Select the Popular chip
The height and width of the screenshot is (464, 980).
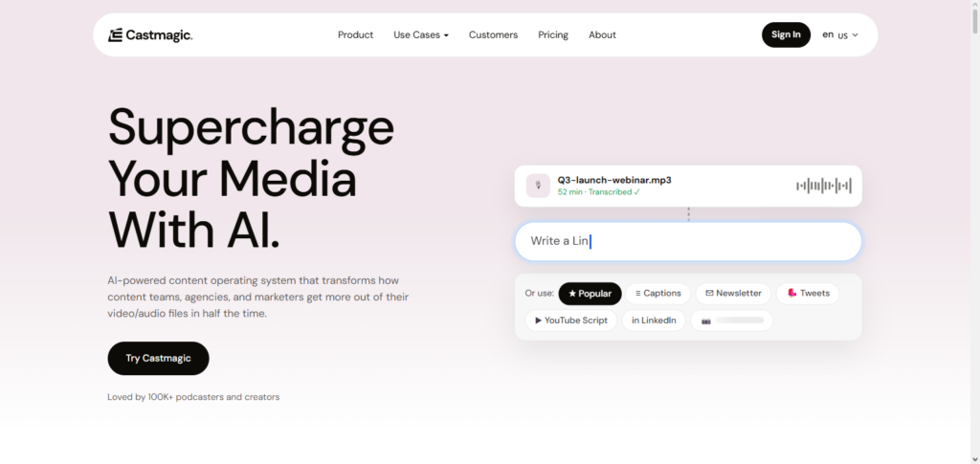590,294
